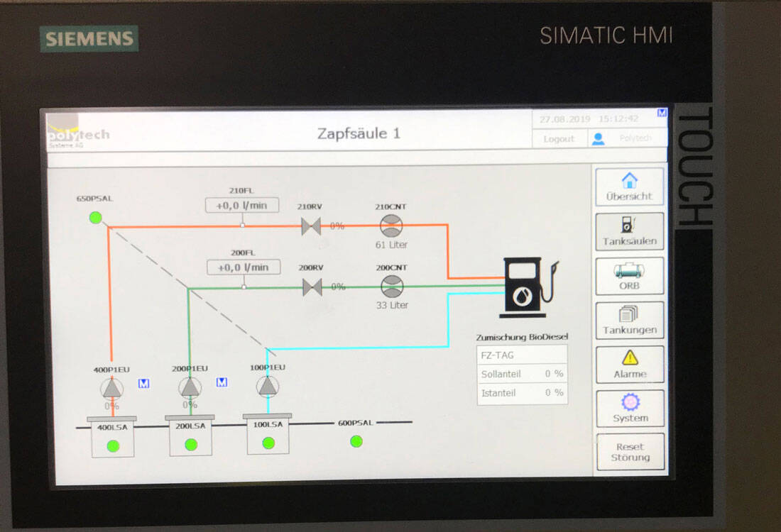The width and height of the screenshot is (781, 532).
Task: Click the blue user profile icon
Action: coord(599,139)
